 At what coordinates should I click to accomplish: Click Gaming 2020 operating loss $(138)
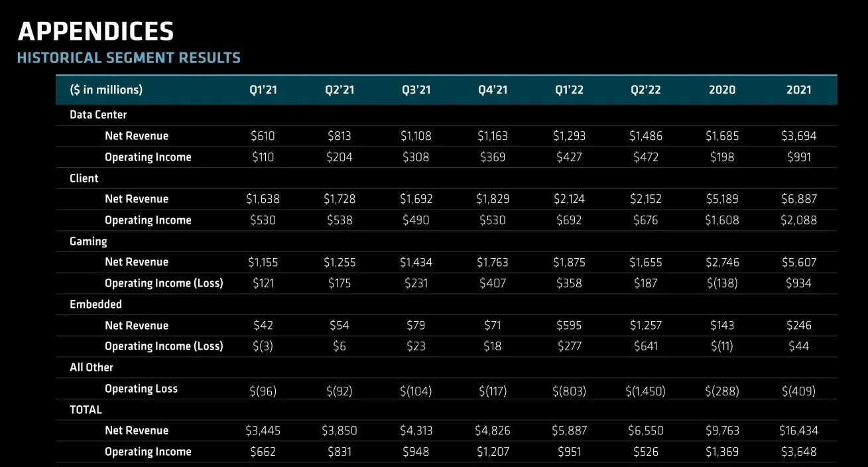(721, 283)
